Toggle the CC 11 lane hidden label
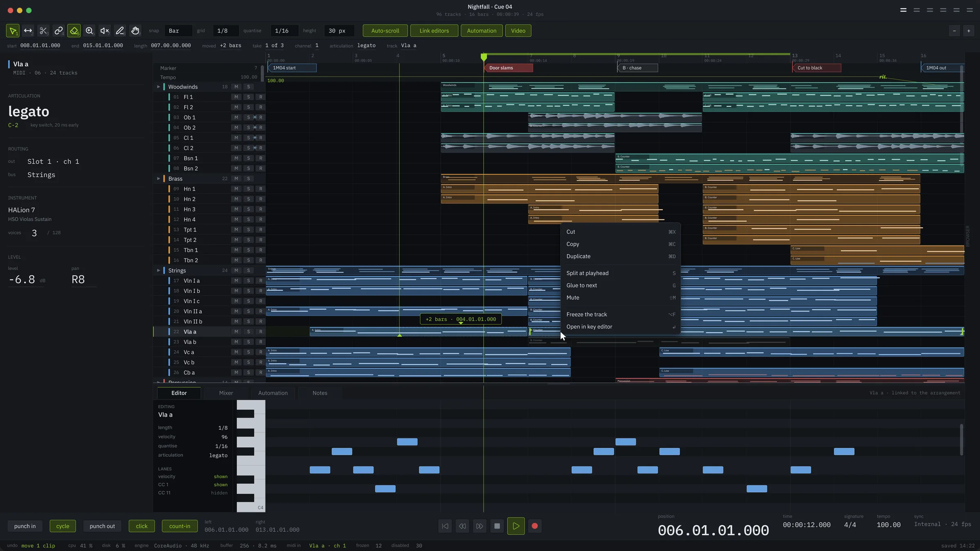The height and width of the screenshot is (551, 980). [219, 493]
